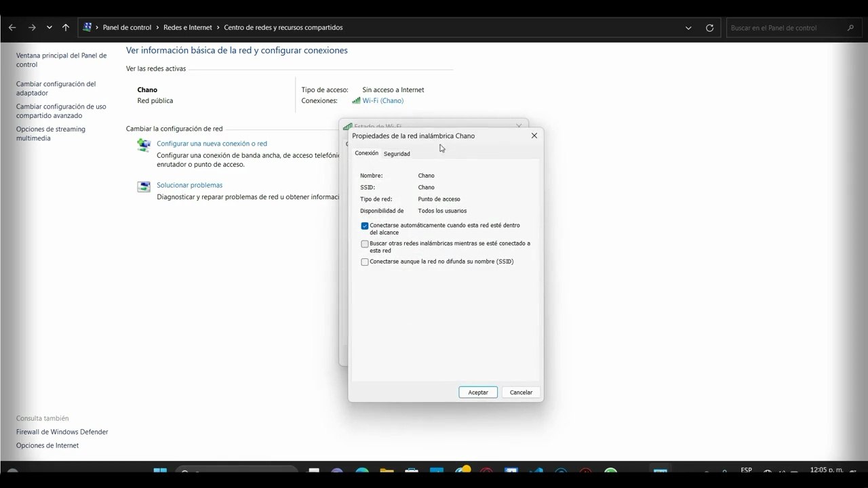
Task: Click the troubleshoot problems icon
Action: tap(144, 187)
